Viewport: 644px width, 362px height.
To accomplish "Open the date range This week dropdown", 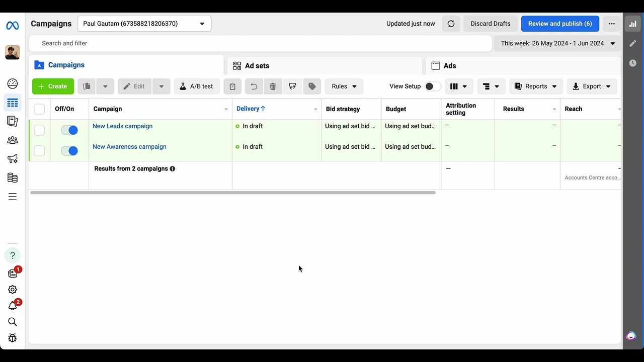I will click(557, 43).
